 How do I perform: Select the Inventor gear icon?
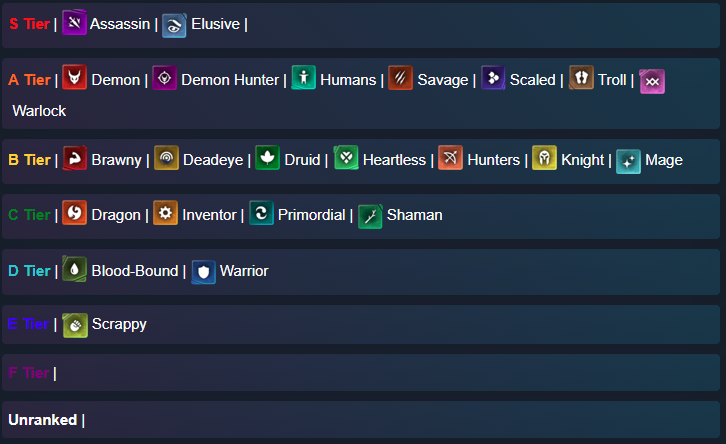(x=166, y=214)
